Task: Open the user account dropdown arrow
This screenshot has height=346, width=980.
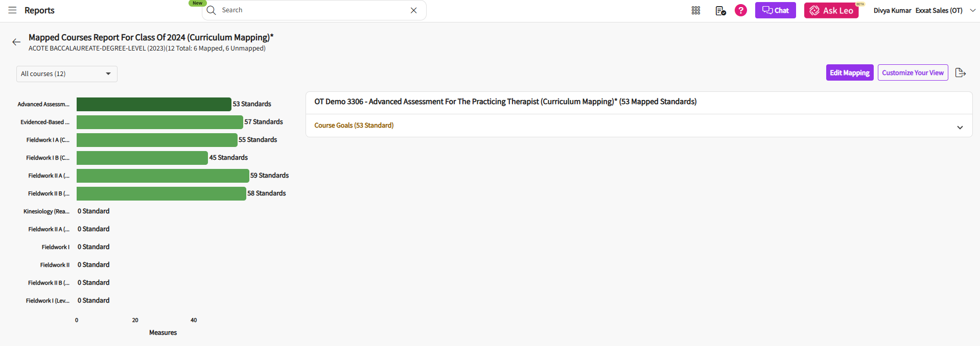Action: tap(972, 10)
